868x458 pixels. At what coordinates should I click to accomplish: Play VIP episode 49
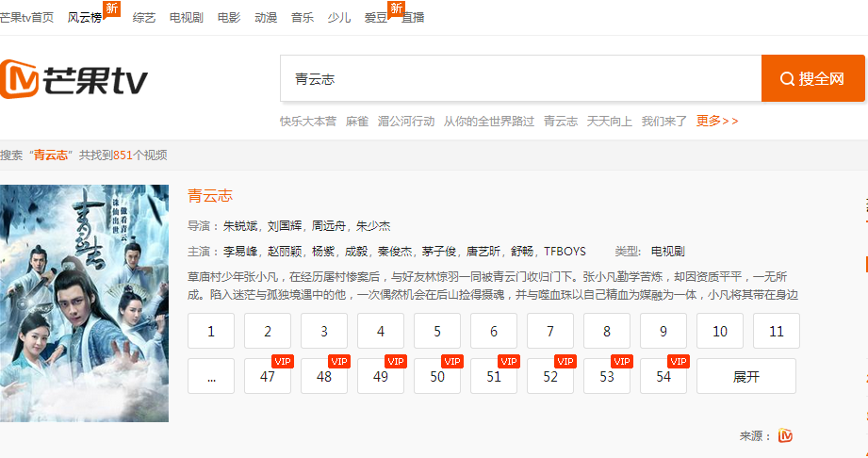381,377
